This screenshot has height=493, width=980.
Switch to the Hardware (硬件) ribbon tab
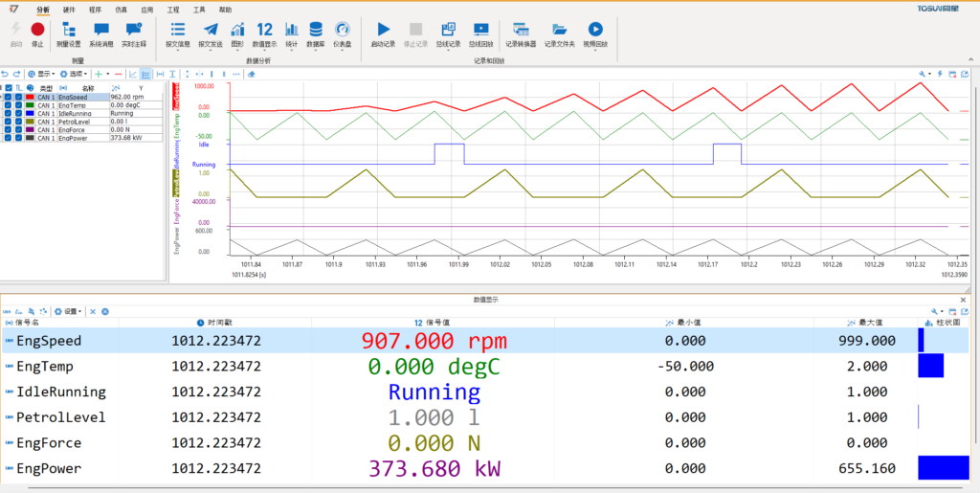point(69,9)
